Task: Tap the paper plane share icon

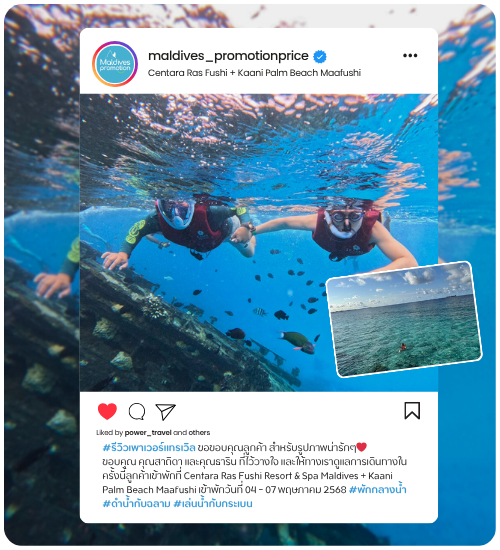Action: [165, 411]
